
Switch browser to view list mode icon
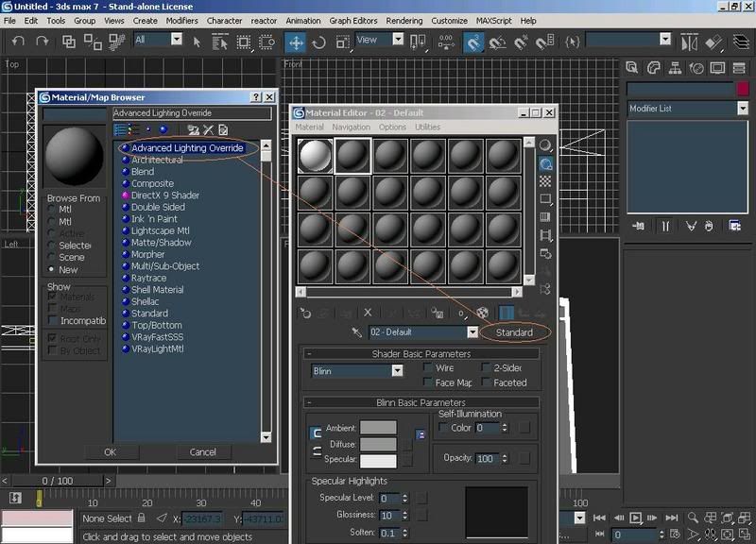pos(120,129)
